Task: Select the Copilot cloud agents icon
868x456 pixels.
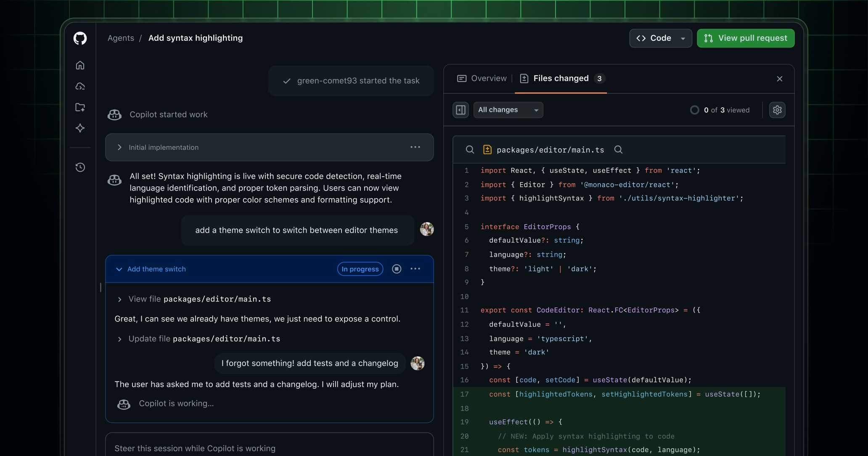Action: [x=80, y=86]
